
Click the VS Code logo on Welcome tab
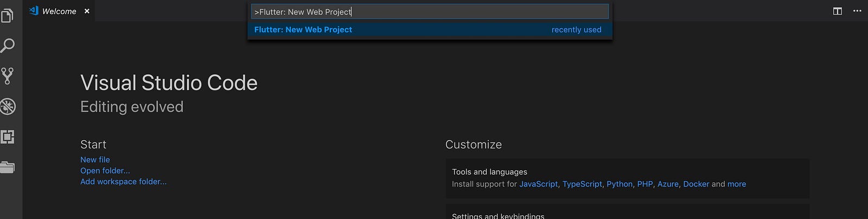click(34, 10)
